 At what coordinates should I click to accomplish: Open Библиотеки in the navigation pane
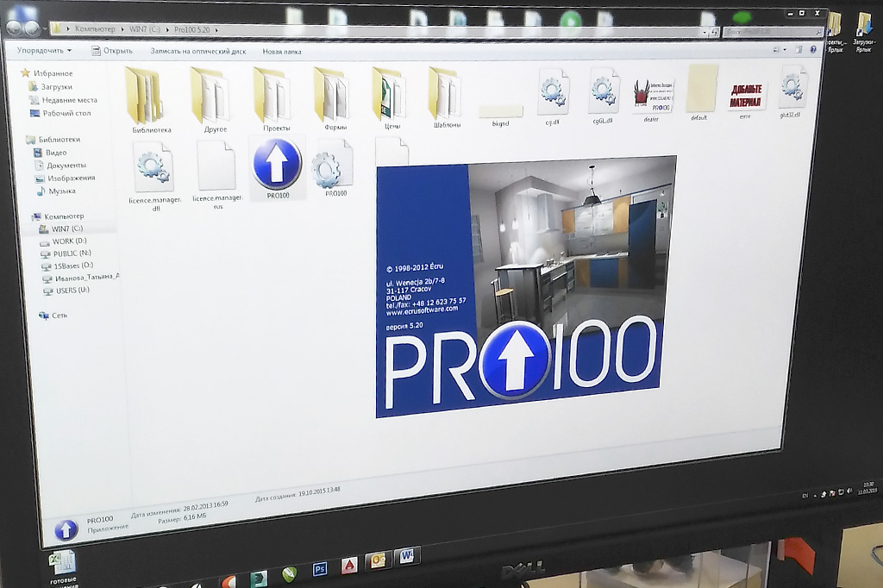click(x=53, y=139)
